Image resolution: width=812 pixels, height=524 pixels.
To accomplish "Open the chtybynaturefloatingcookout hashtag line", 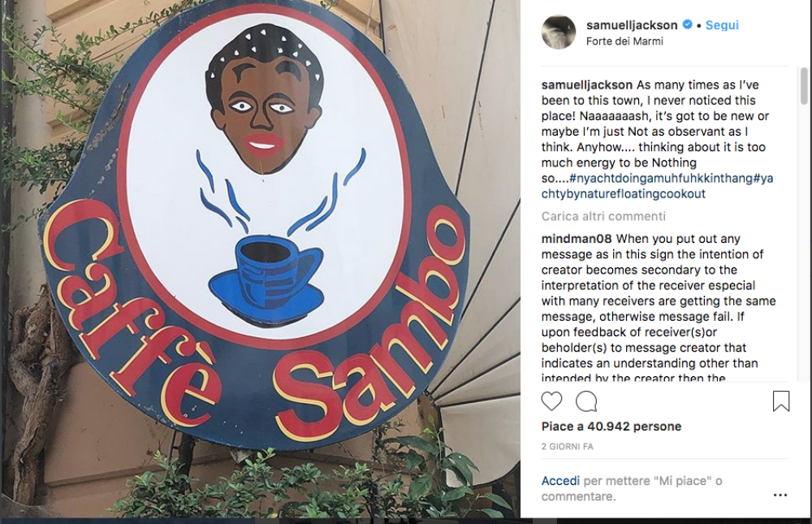I will [624, 194].
